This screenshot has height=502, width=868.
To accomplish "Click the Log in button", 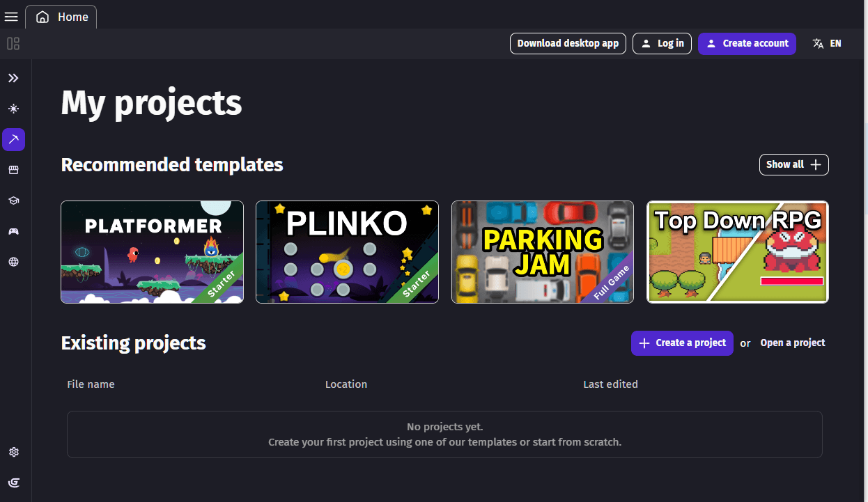I will pyautogui.click(x=662, y=43).
